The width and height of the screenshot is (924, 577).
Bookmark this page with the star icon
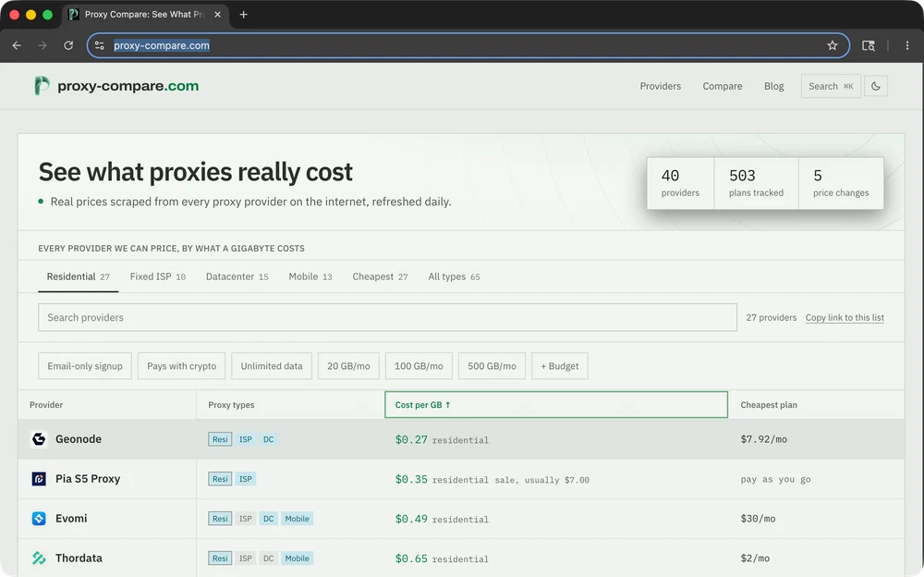[833, 45]
